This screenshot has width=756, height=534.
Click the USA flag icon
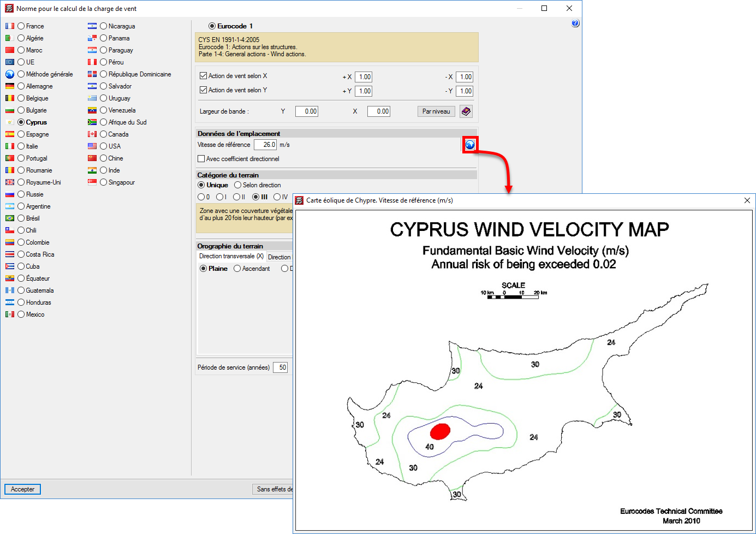click(x=92, y=146)
